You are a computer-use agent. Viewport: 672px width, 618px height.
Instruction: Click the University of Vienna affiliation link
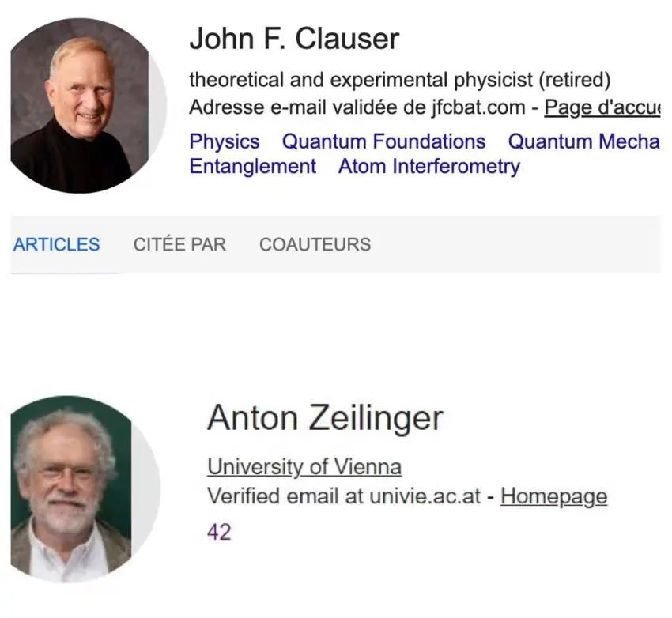coord(304,466)
